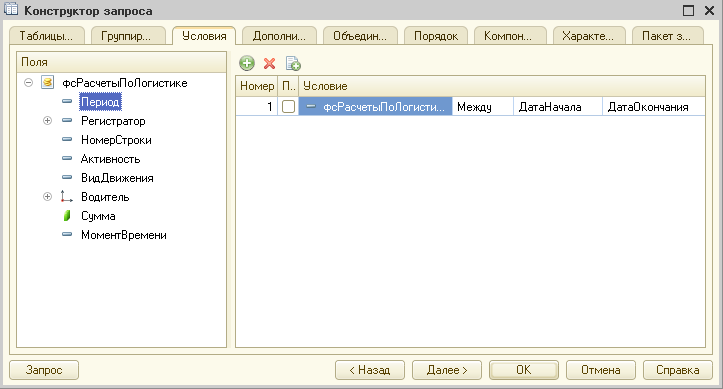Click the field icon before Период
This screenshot has width=723, height=389.
tap(67, 101)
